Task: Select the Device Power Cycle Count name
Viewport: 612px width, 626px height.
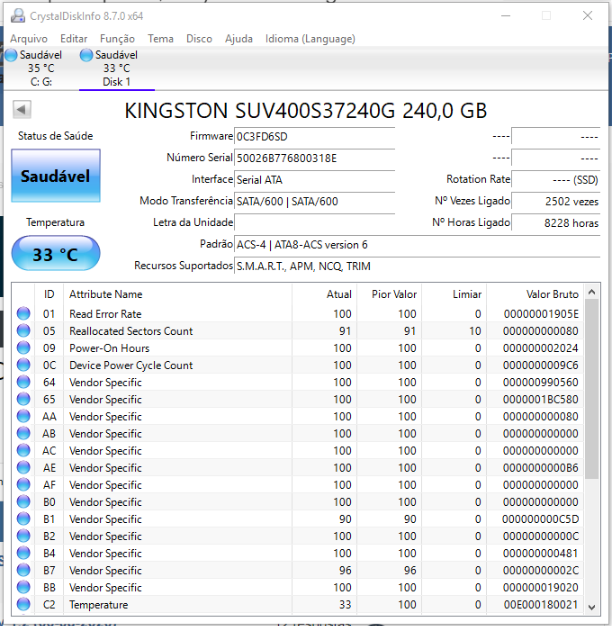Action: 131,365
